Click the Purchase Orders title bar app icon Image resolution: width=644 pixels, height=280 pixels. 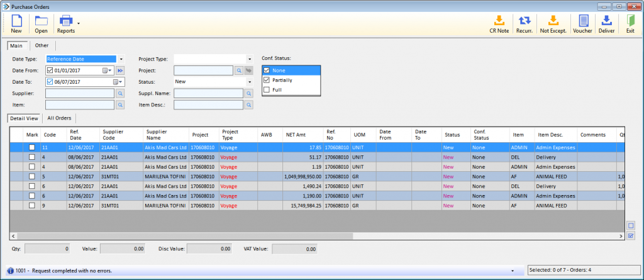[x=6, y=6]
